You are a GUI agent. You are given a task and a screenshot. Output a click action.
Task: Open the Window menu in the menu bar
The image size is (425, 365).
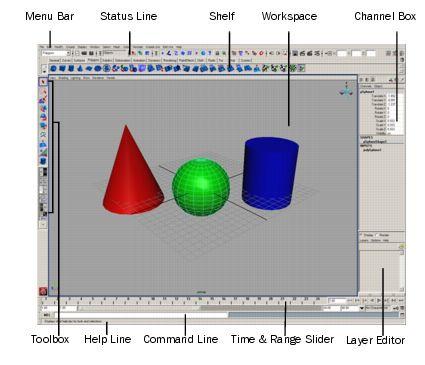95,47
